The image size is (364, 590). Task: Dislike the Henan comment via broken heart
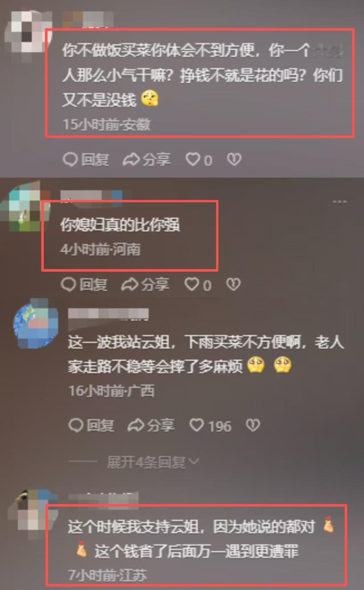click(x=233, y=284)
